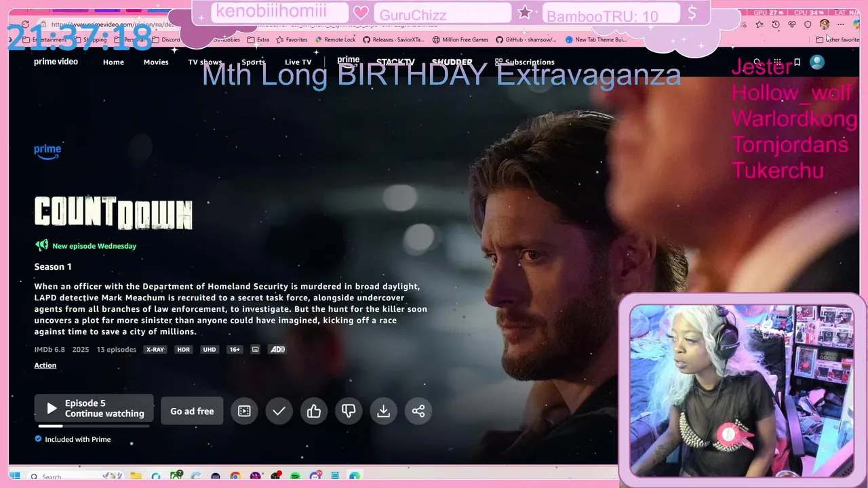Click the X-RAY badge
The height and width of the screenshot is (488, 868).
(155, 350)
